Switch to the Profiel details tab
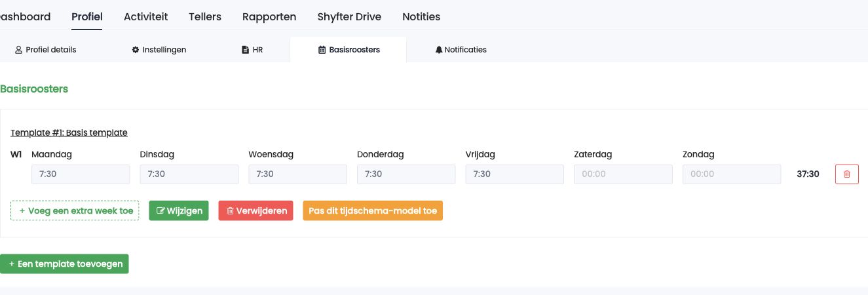The image size is (868, 295). 45,49
